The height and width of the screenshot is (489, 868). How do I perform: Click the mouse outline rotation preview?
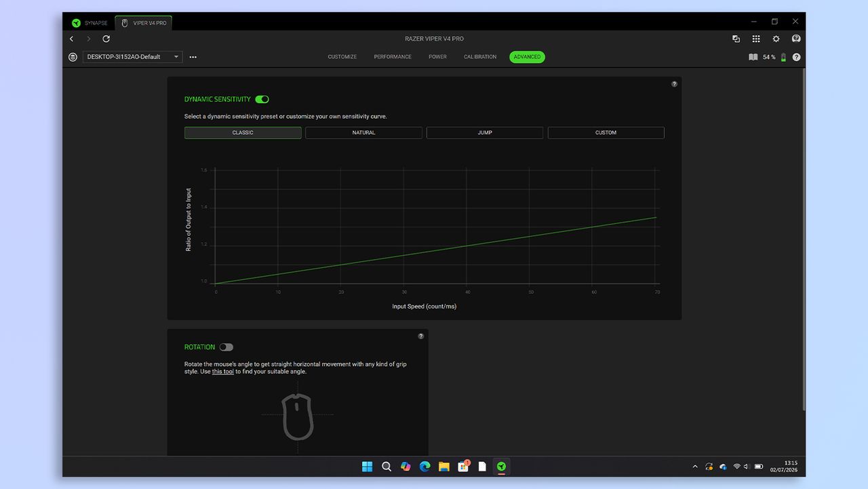(x=298, y=416)
